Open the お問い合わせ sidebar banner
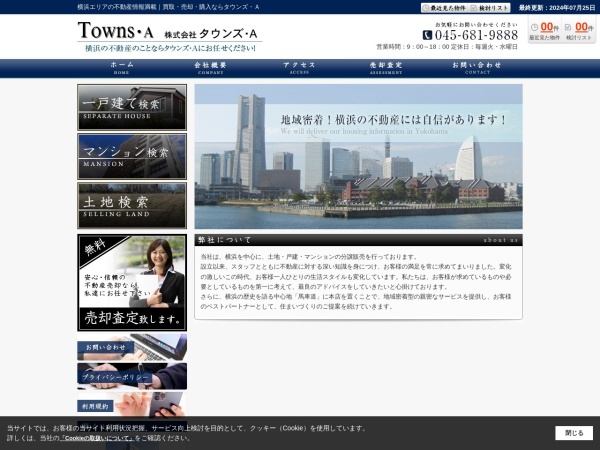This screenshot has height=450, width=600. pos(132,347)
